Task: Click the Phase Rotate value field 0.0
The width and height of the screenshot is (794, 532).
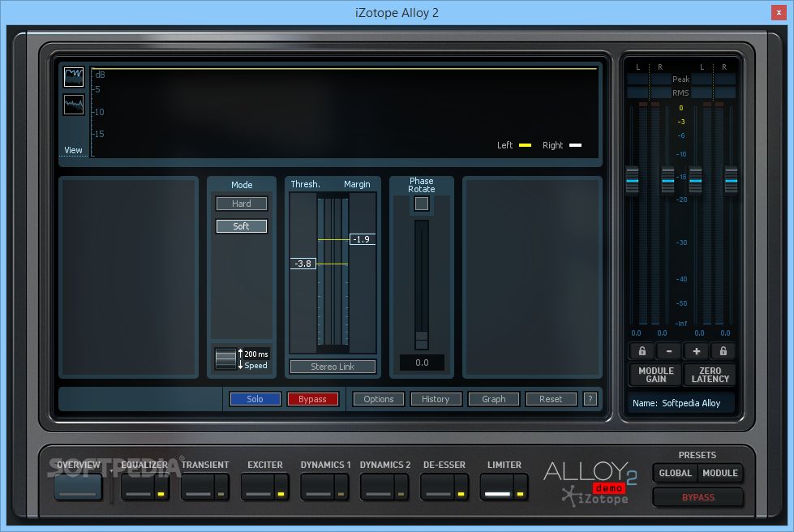Action: point(422,363)
